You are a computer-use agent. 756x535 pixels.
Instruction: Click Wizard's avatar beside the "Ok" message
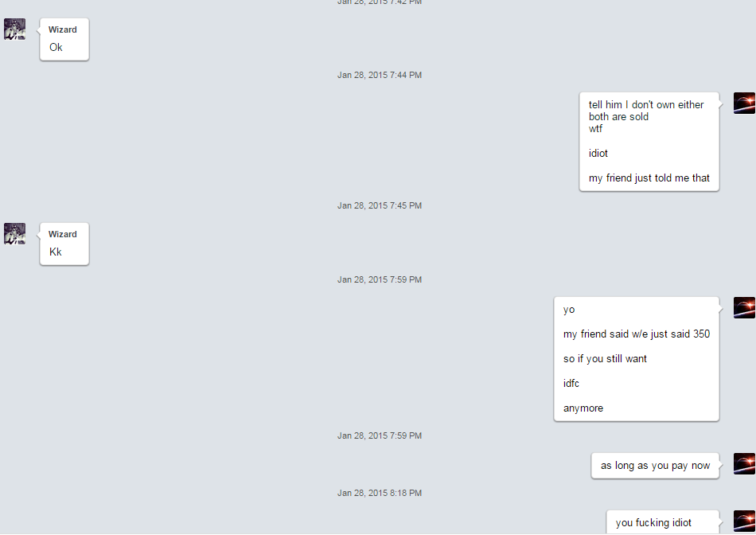pyautogui.click(x=14, y=29)
